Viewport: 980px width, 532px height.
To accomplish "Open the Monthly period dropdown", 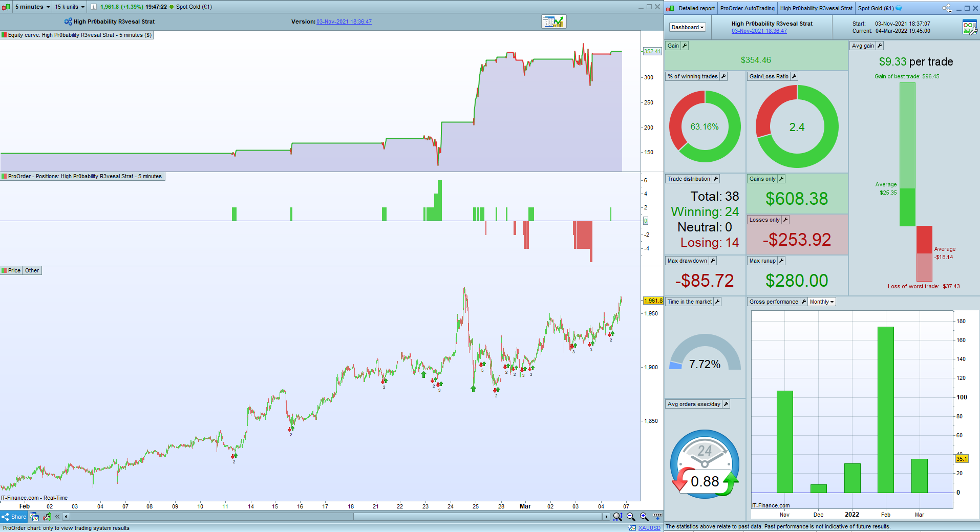I will click(822, 302).
